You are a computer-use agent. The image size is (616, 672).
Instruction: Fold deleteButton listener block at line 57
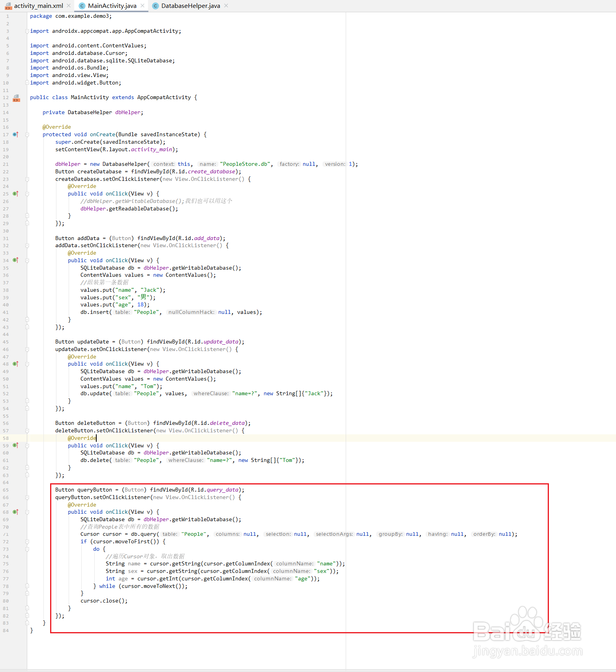click(27, 431)
